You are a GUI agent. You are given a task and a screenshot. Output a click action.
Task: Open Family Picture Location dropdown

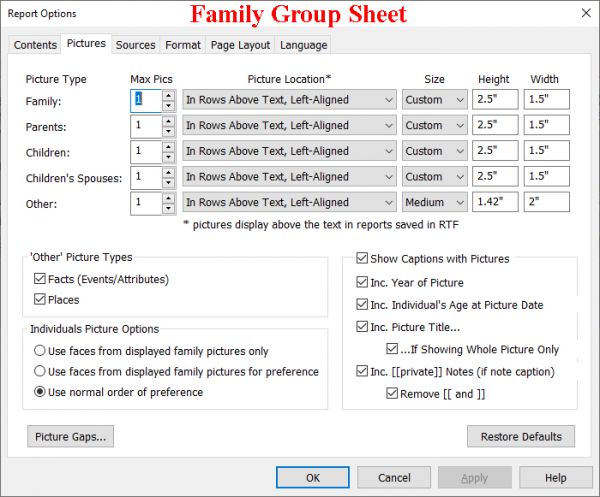(290, 100)
